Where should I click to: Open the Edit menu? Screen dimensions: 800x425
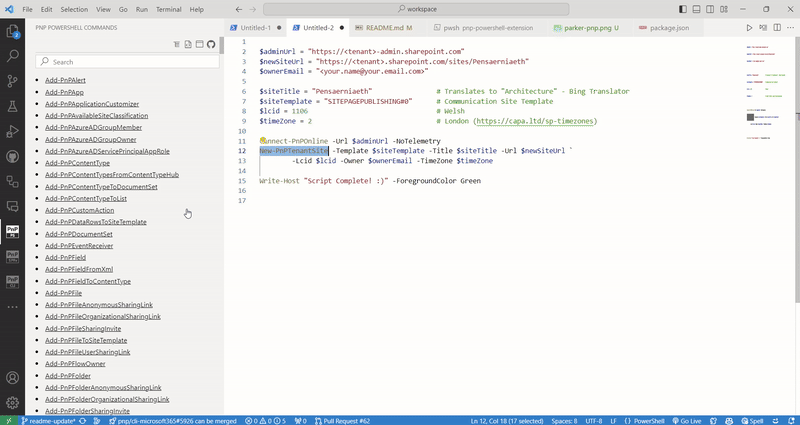tap(46, 9)
